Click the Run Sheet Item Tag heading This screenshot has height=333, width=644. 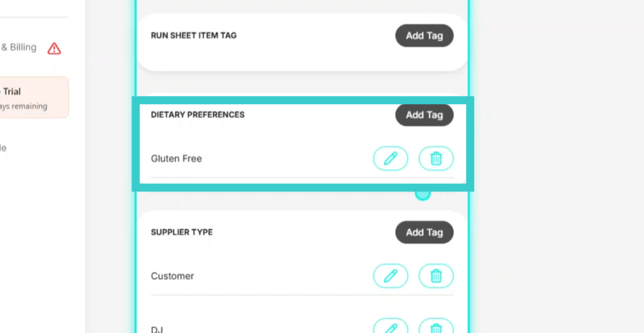tap(193, 36)
